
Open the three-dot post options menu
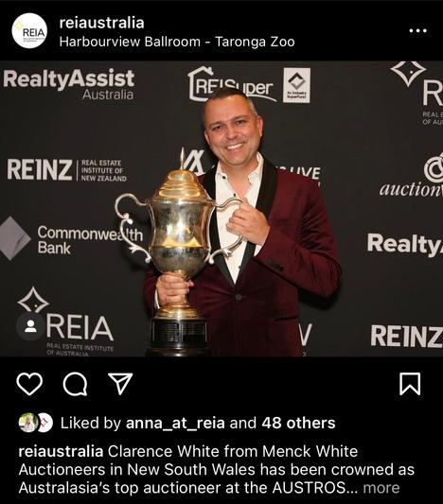point(417,31)
